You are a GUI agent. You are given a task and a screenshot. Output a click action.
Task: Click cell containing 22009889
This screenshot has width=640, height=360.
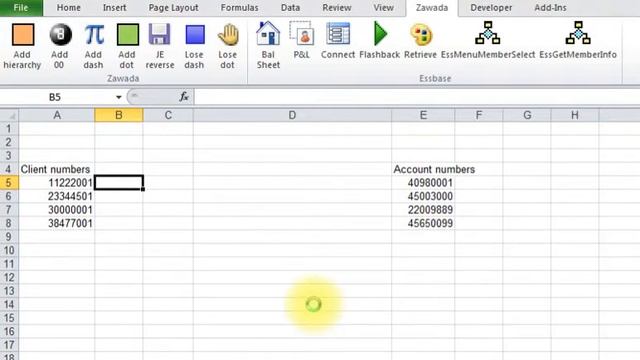(423, 210)
